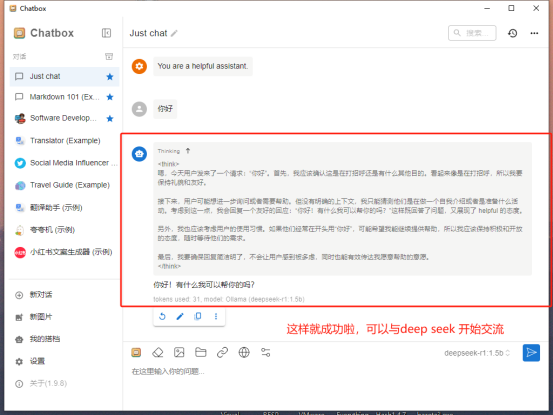Click the 'You are a helpful assistant.' message
The width and height of the screenshot is (553, 415).
tap(203, 66)
